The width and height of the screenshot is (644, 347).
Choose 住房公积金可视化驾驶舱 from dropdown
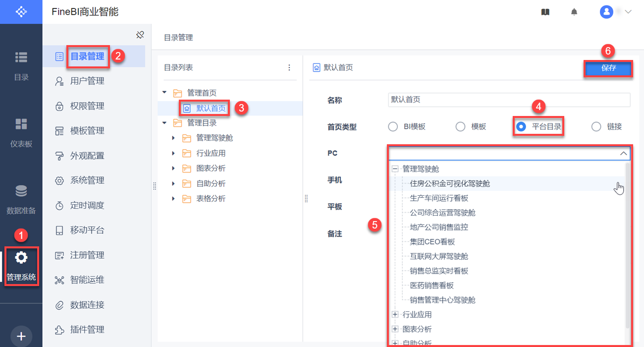(450, 183)
